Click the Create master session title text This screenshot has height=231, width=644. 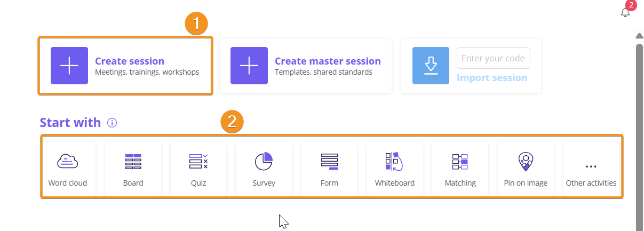(328, 61)
